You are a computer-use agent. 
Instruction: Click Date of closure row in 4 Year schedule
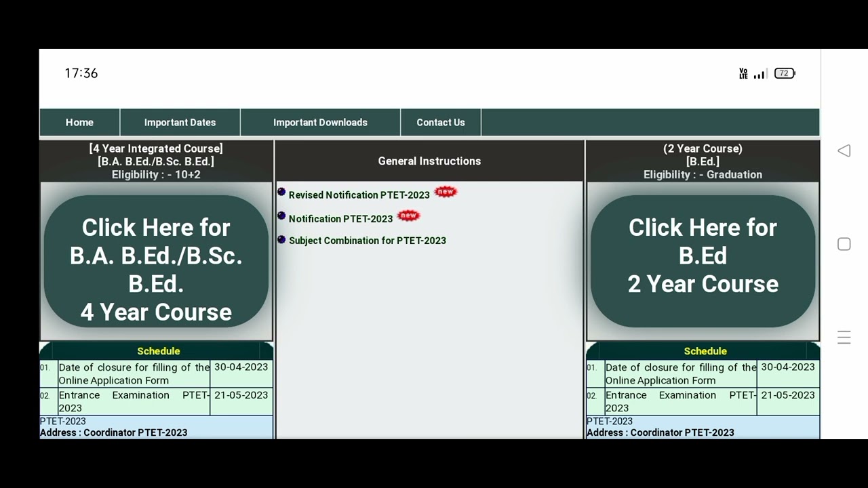pos(156,373)
